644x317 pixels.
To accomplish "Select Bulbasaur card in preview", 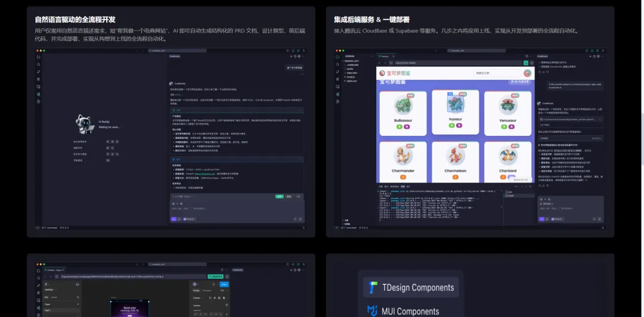I will (x=403, y=113).
